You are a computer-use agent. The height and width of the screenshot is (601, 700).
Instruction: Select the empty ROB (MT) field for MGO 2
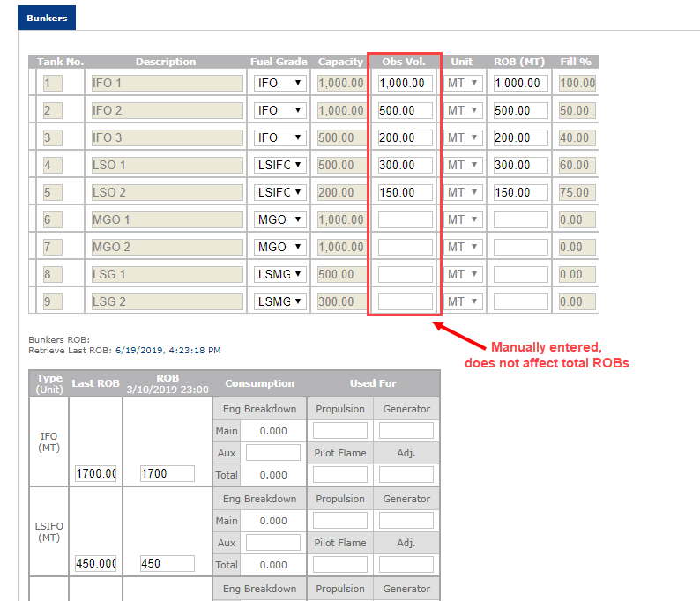(x=521, y=247)
